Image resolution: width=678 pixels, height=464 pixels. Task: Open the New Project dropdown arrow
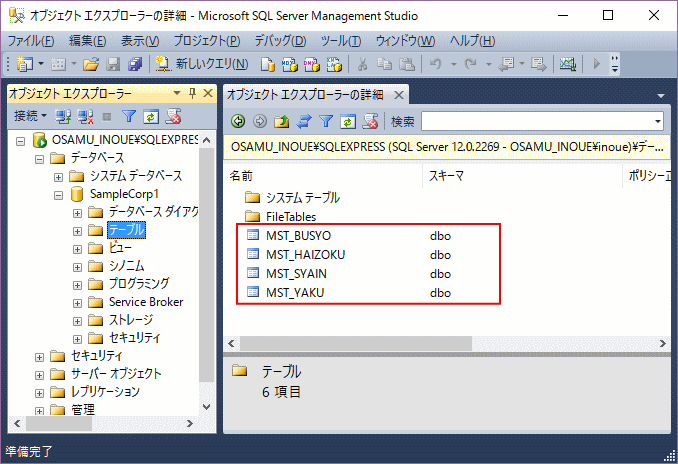coord(41,64)
